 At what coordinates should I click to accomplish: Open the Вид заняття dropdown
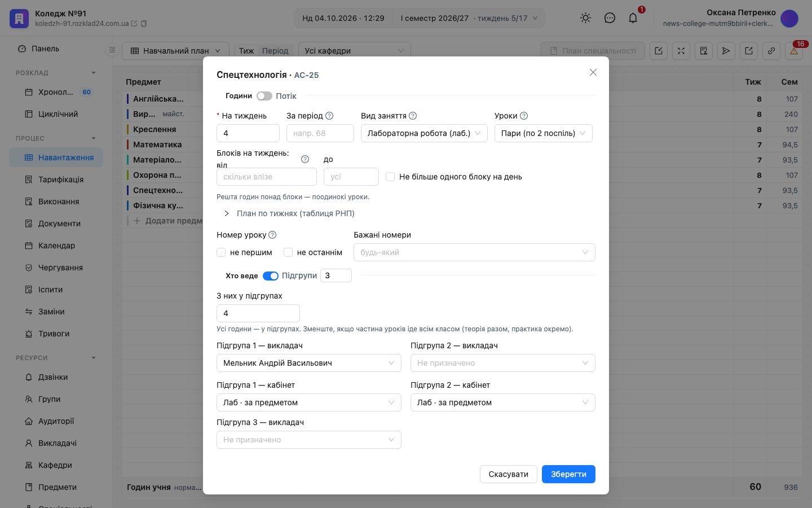tap(424, 133)
